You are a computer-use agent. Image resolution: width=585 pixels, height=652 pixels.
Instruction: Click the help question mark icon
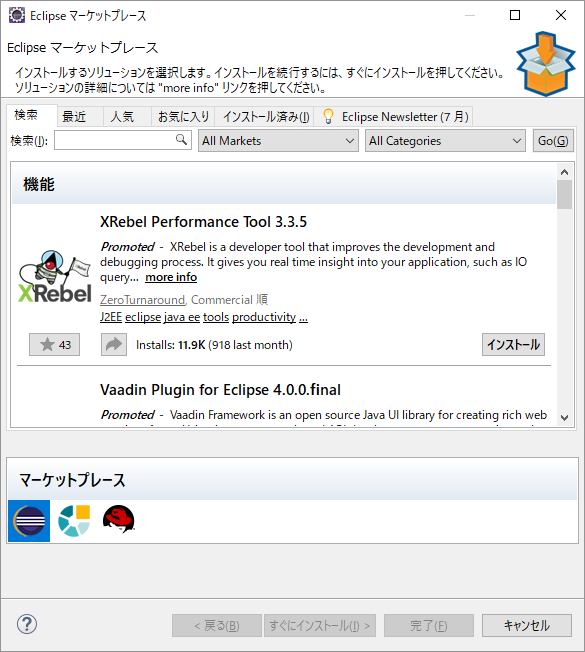(x=27, y=624)
